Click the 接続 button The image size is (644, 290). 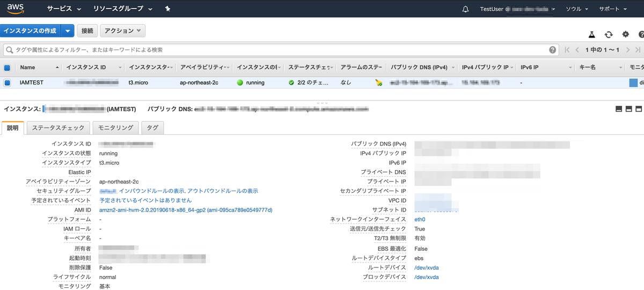(x=87, y=31)
